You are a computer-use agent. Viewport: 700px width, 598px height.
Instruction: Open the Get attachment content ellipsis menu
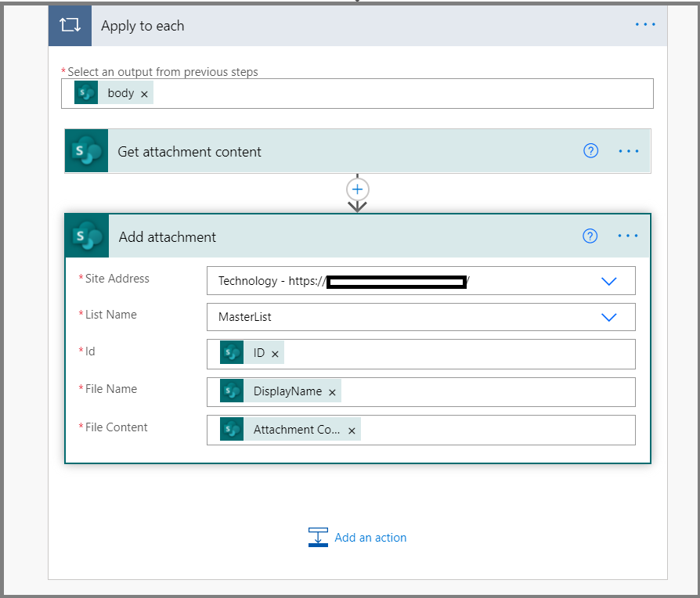(x=629, y=150)
